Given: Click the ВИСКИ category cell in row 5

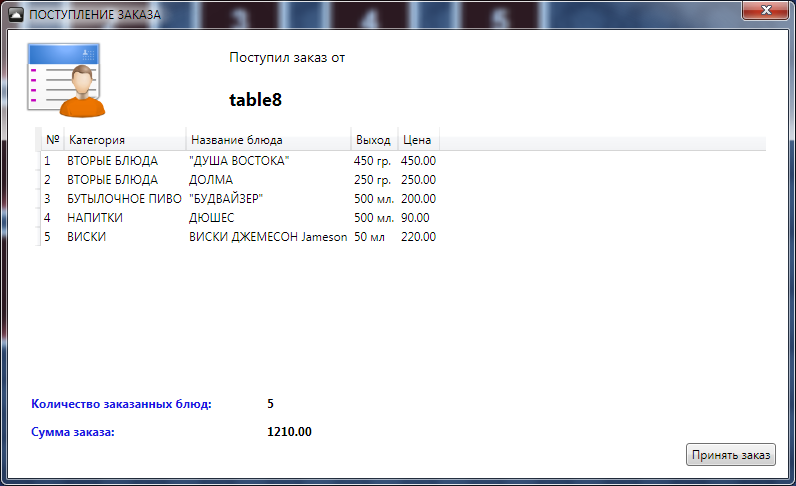Looking at the screenshot, I should click(x=86, y=237).
